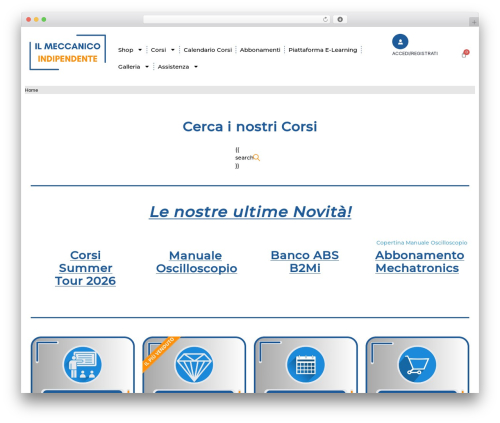
Task: Expand the Corsi menu arrow
Action: (173, 50)
